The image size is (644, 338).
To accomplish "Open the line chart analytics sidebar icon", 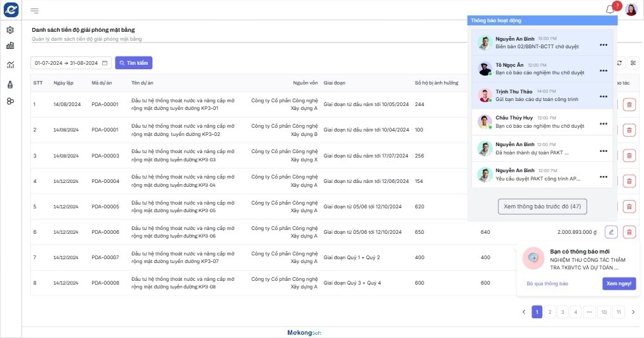I will (10, 64).
